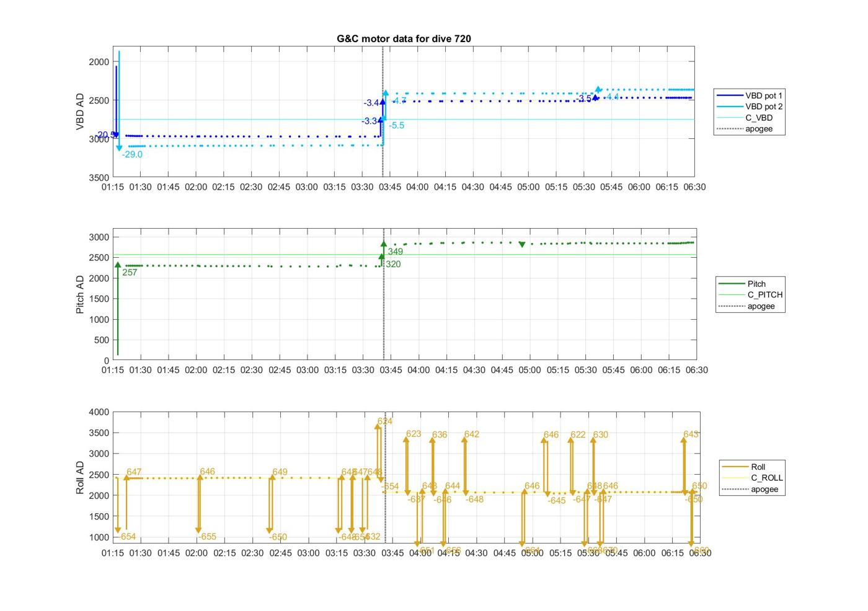Screen dimensions: 868x611
Task: Click the '623' annotation in Roll plot
Action: click(x=414, y=434)
